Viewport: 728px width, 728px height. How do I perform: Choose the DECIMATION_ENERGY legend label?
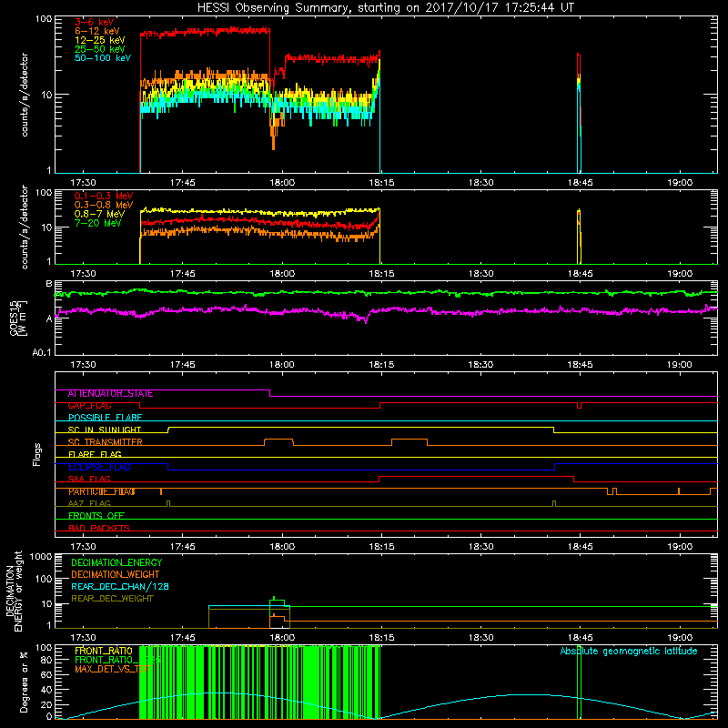pos(116,562)
